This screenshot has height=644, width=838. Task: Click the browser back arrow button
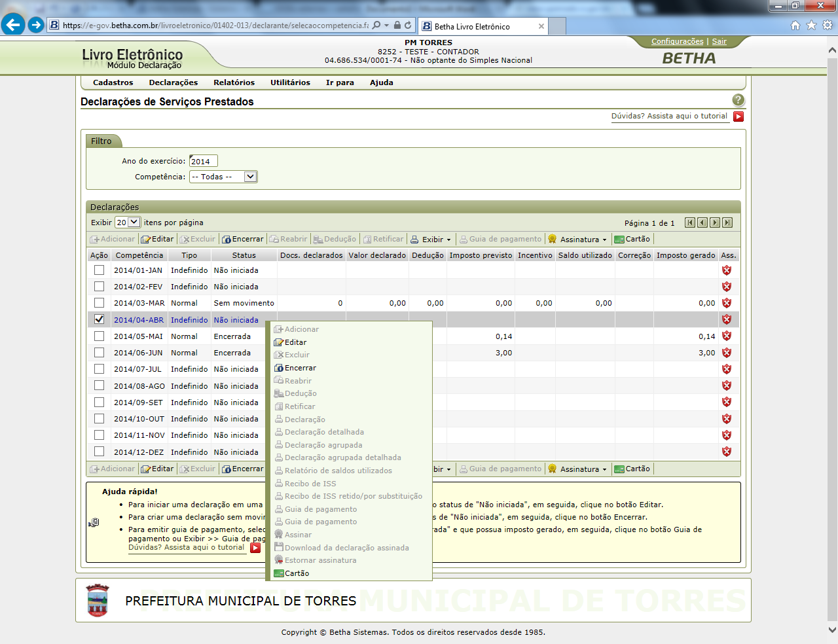click(x=13, y=25)
